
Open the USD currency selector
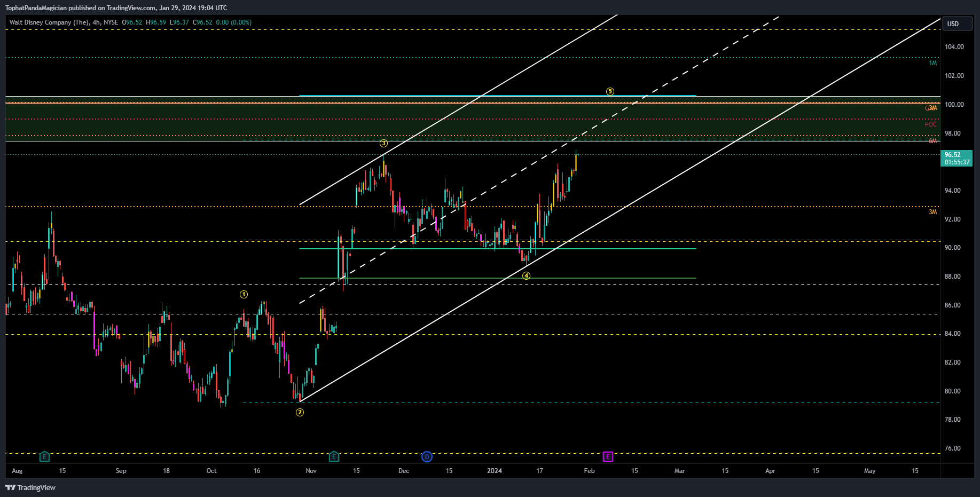(x=957, y=24)
